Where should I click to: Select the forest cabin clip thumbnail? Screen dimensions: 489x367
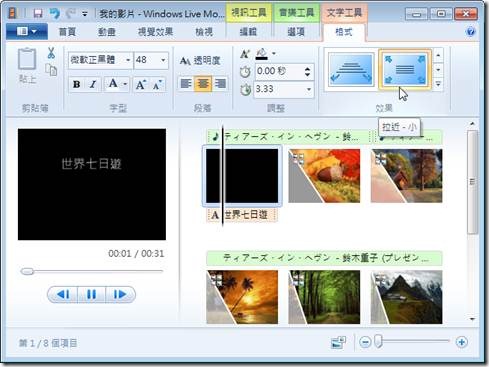click(406, 176)
